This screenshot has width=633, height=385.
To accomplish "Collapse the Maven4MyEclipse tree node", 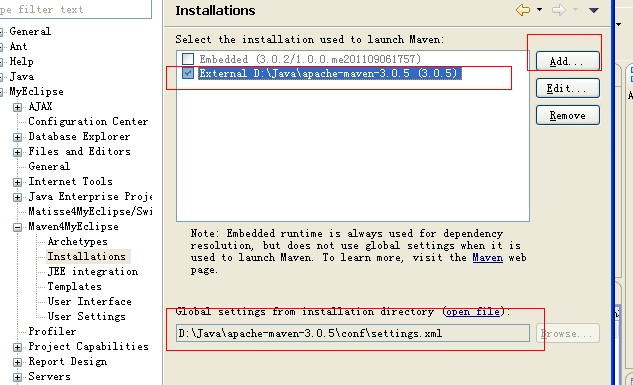I will point(17,227).
